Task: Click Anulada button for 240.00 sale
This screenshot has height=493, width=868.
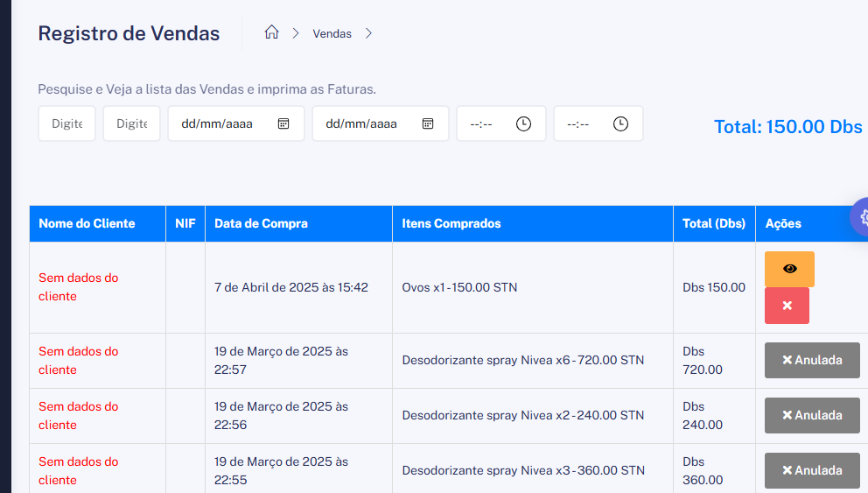Action: [812, 415]
